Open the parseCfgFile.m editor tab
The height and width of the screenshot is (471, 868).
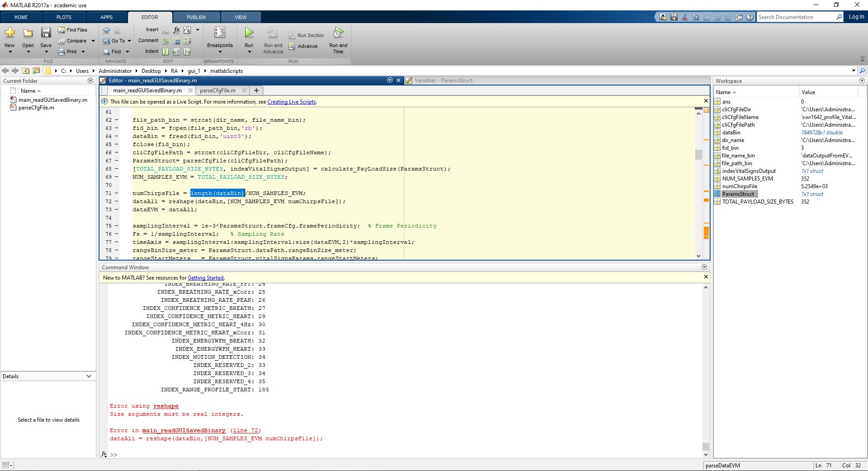coord(218,90)
